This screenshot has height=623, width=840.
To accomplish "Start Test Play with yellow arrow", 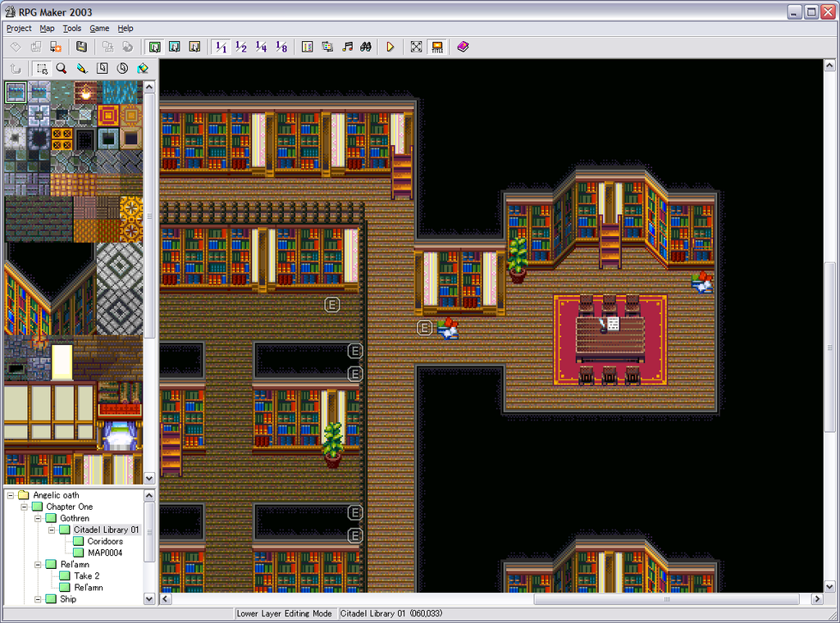I will [x=390, y=47].
